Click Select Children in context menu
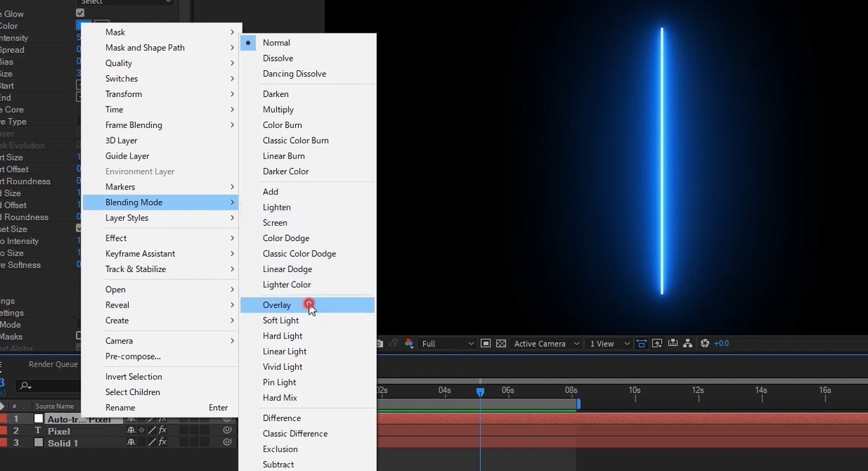The width and height of the screenshot is (868, 471). point(161,392)
